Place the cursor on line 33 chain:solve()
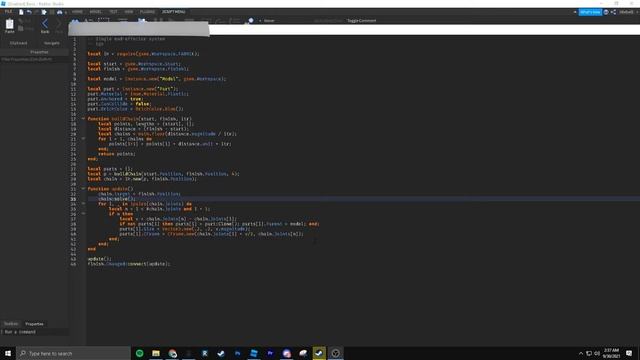The height and width of the screenshot is (360, 640). [117, 199]
